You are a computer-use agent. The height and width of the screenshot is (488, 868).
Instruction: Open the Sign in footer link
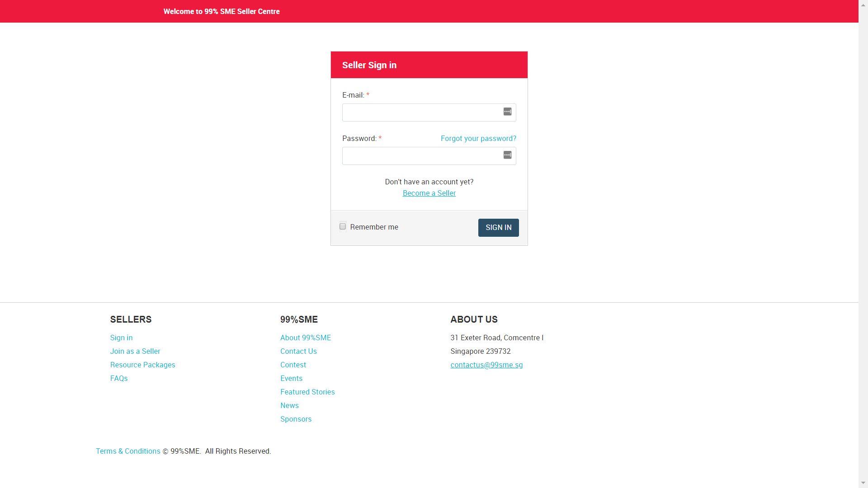click(x=121, y=338)
